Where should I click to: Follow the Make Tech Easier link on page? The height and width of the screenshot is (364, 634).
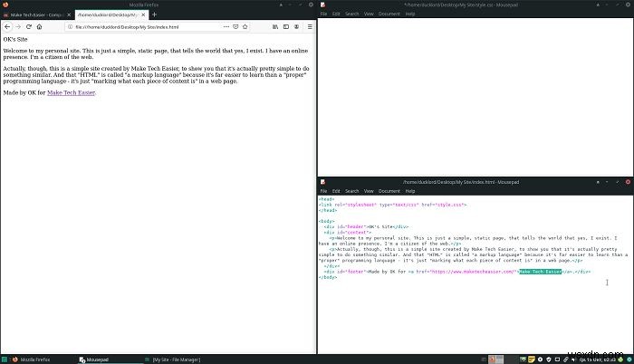72,92
